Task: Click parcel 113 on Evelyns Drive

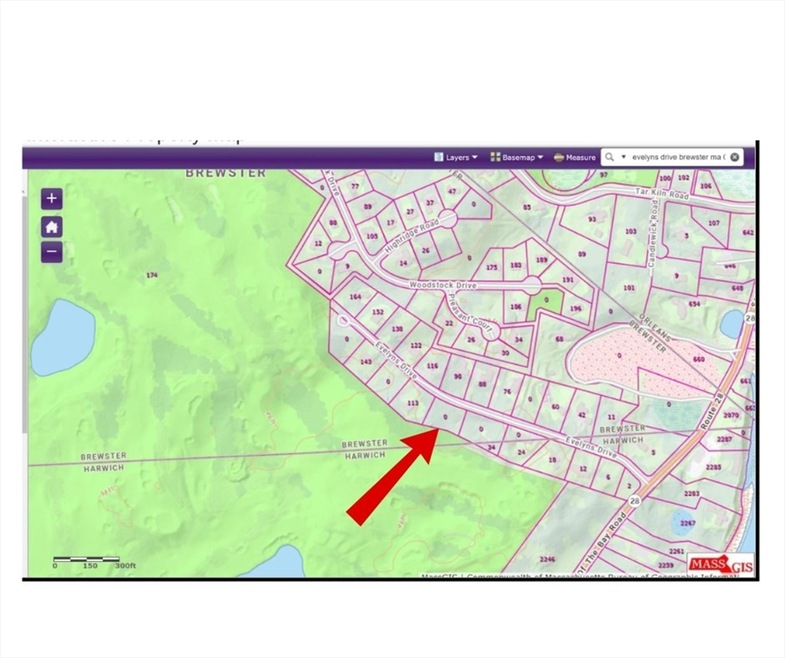Action: coord(412,401)
